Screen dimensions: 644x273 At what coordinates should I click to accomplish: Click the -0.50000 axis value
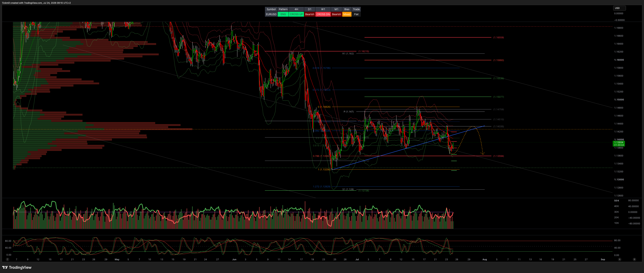(x=619, y=20)
